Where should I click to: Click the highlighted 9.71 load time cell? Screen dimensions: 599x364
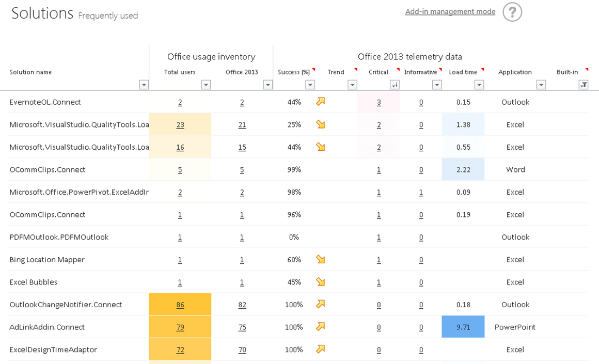pos(463,326)
